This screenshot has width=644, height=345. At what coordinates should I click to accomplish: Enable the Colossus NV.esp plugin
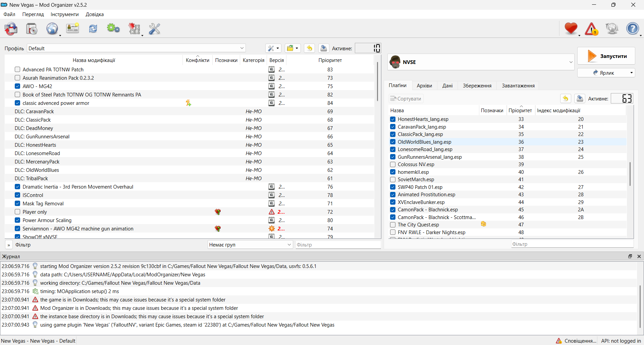pyautogui.click(x=393, y=164)
